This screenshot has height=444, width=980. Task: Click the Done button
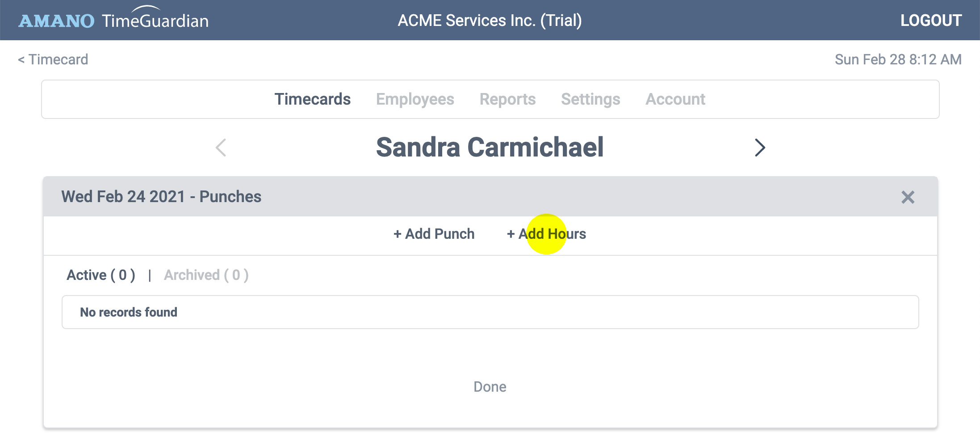tap(490, 387)
